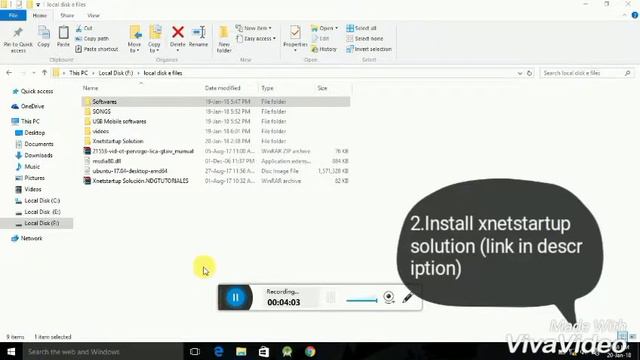Open the Move to dropdown
Viewport: 640px width, 360px height.
134,40
